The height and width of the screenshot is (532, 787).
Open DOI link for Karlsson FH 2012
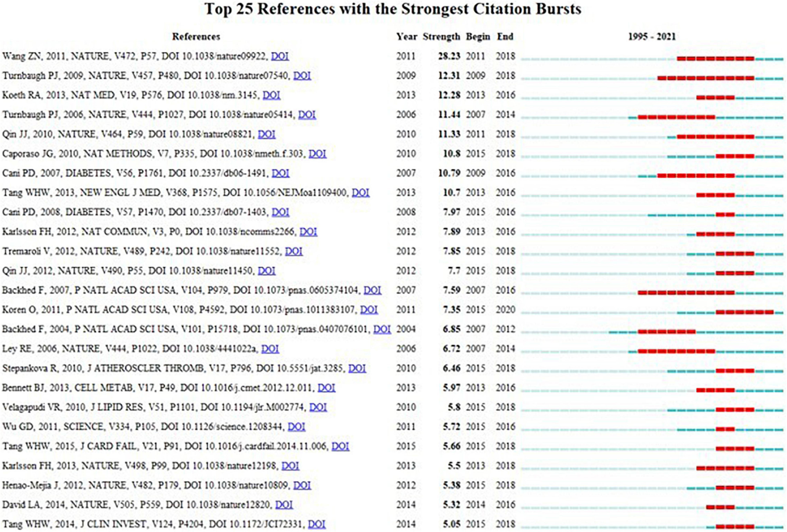[x=309, y=232]
